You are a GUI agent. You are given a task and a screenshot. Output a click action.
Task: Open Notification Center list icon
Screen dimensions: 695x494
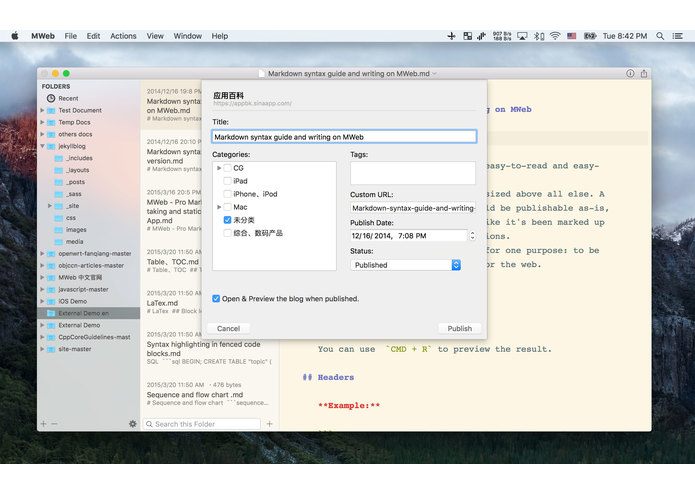click(x=677, y=36)
